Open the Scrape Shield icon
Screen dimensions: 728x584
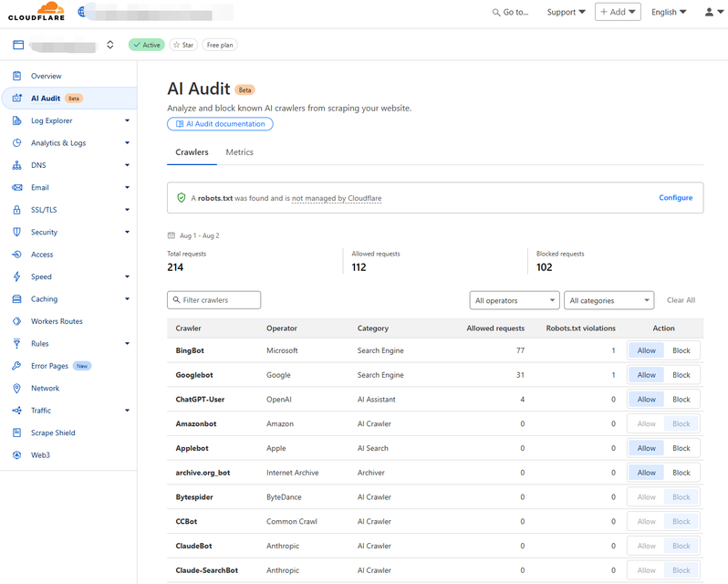pos(17,433)
